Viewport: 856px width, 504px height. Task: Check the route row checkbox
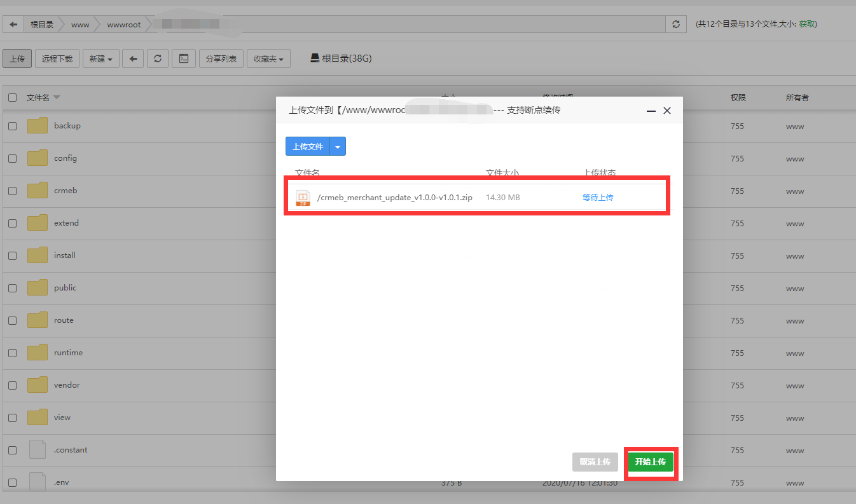(12, 320)
